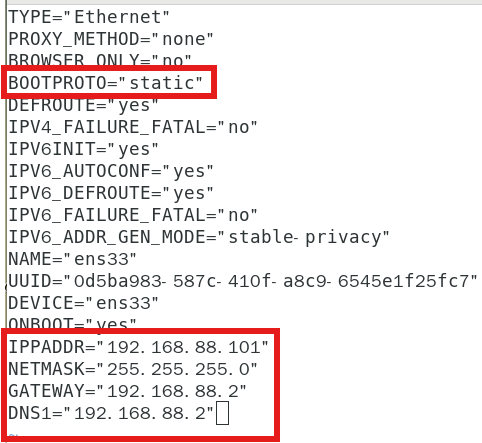
Task: Click the DNS1="192.168.88.2" line
Action: point(111,413)
